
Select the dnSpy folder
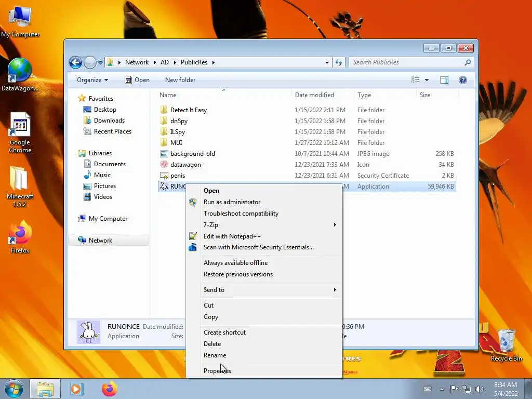tap(179, 121)
